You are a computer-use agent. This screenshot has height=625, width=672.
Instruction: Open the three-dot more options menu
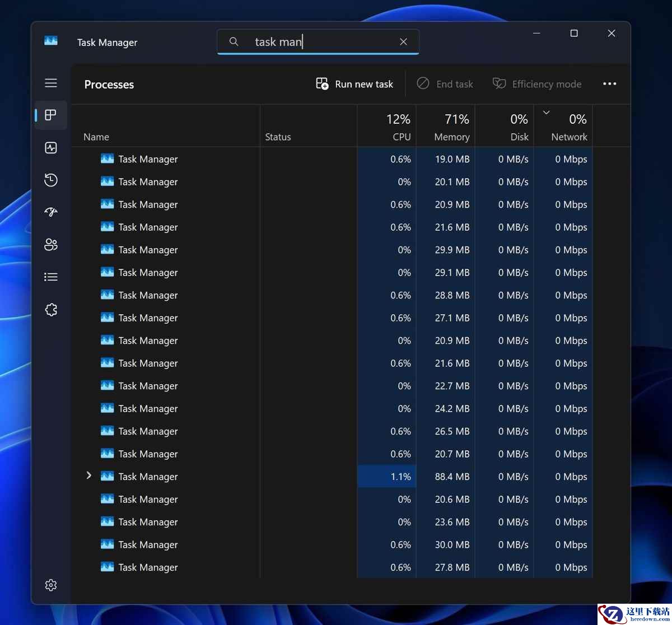(609, 84)
